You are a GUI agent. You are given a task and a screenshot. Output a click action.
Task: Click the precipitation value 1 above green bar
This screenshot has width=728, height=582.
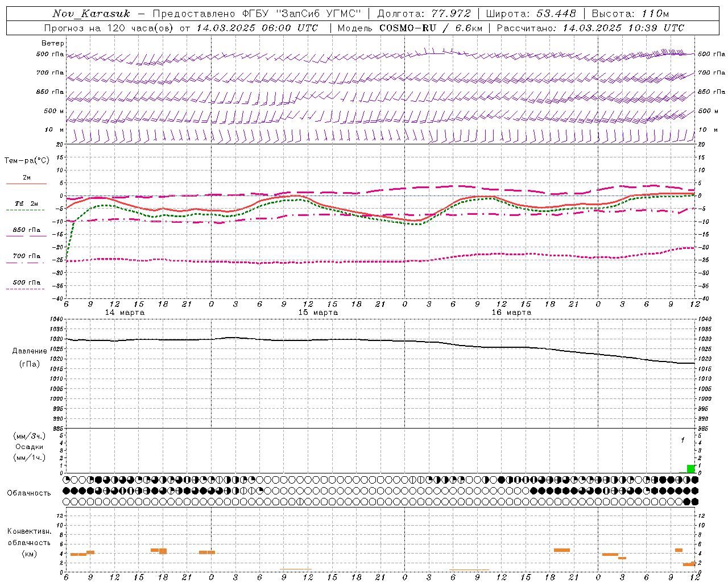click(x=682, y=440)
